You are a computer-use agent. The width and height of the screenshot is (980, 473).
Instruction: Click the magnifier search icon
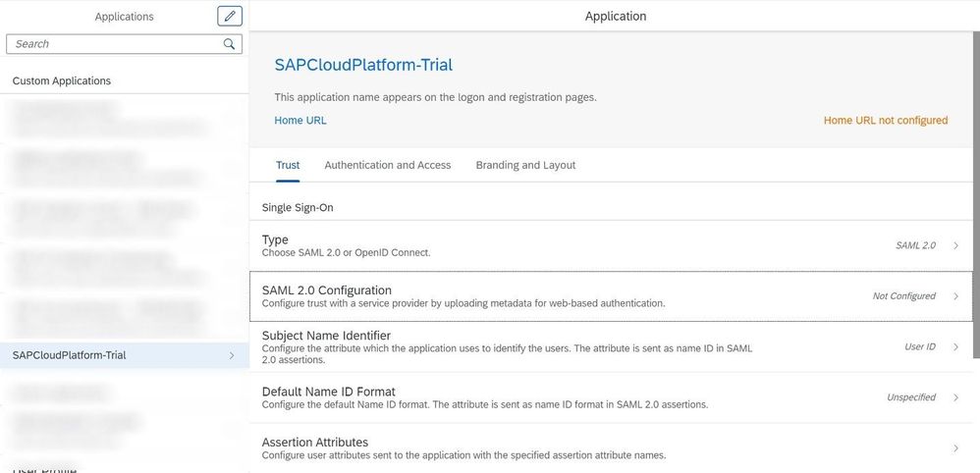[229, 44]
